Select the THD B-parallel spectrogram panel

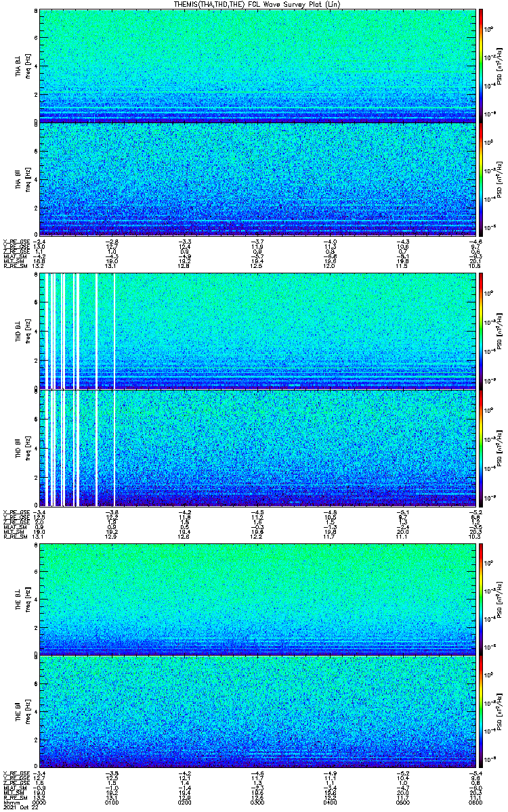click(x=257, y=447)
